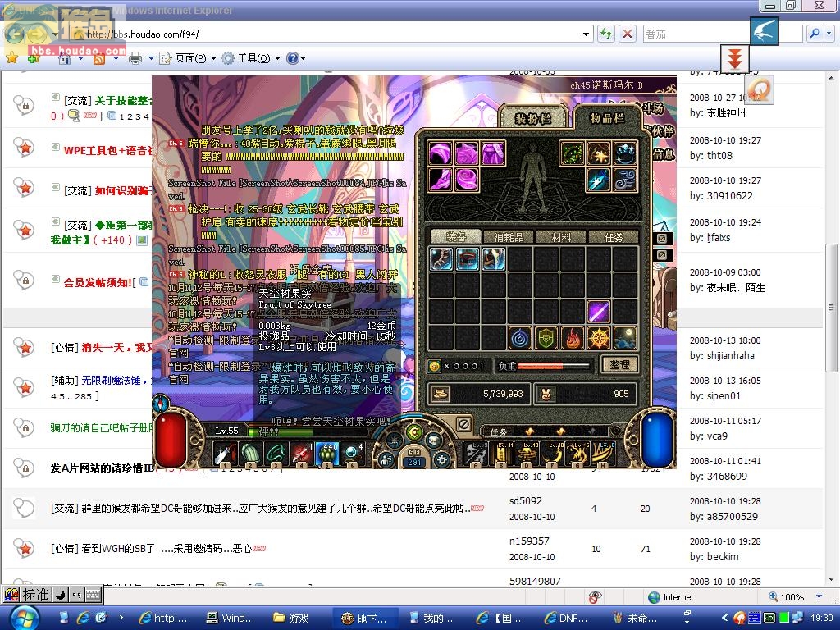Open the thread 群里的猴友都希望DC哥能够加进来
840x630 pixels.
point(276,509)
